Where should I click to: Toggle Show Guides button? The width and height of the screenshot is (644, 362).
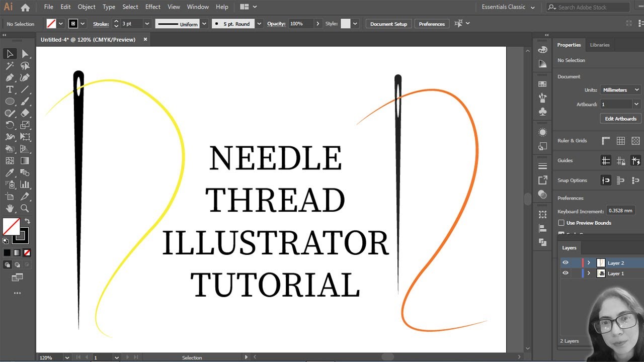click(606, 161)
